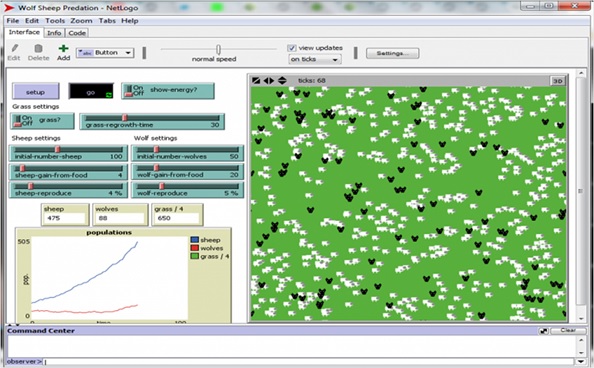Open the Button widget type dropdown
This screenshot has width=594, height=368.
[x=105, y=53]
